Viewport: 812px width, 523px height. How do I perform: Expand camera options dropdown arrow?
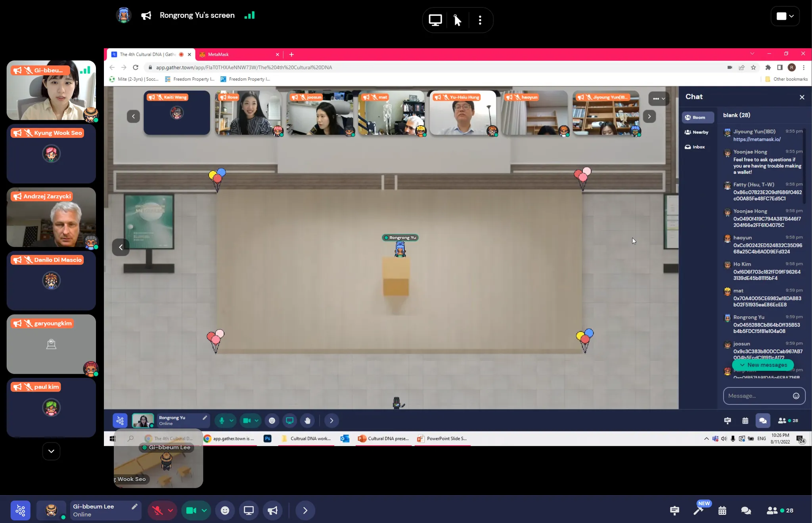coord(204,510)
